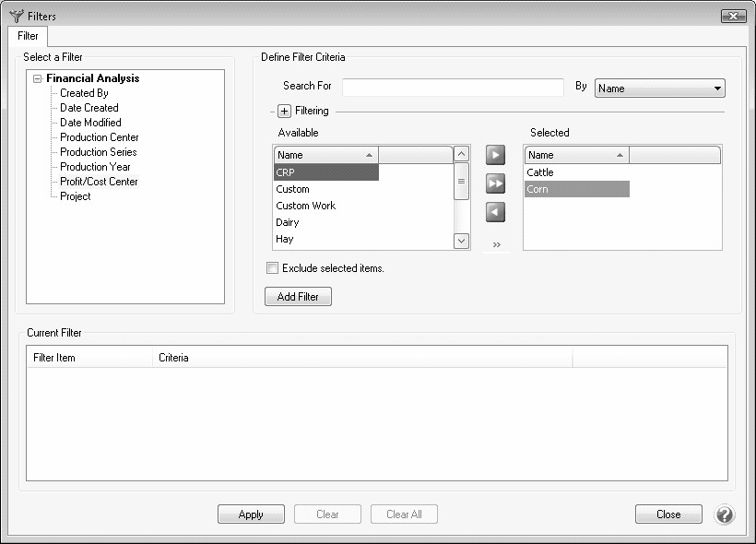The image size is (756, 544).
Task: Select Cattle in the Selected list
Action: [x=540, y=172]
